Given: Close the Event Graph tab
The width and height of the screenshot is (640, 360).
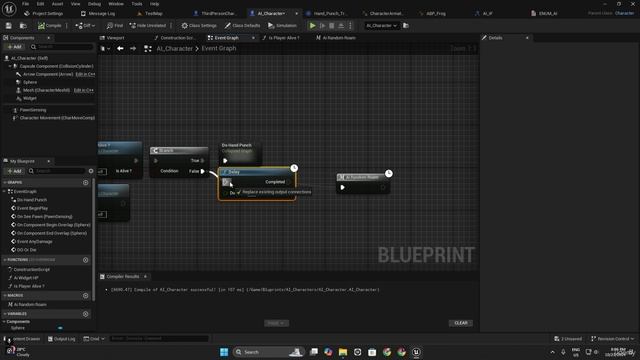Looking at the screenshot, I should click(x=253, y=38).
